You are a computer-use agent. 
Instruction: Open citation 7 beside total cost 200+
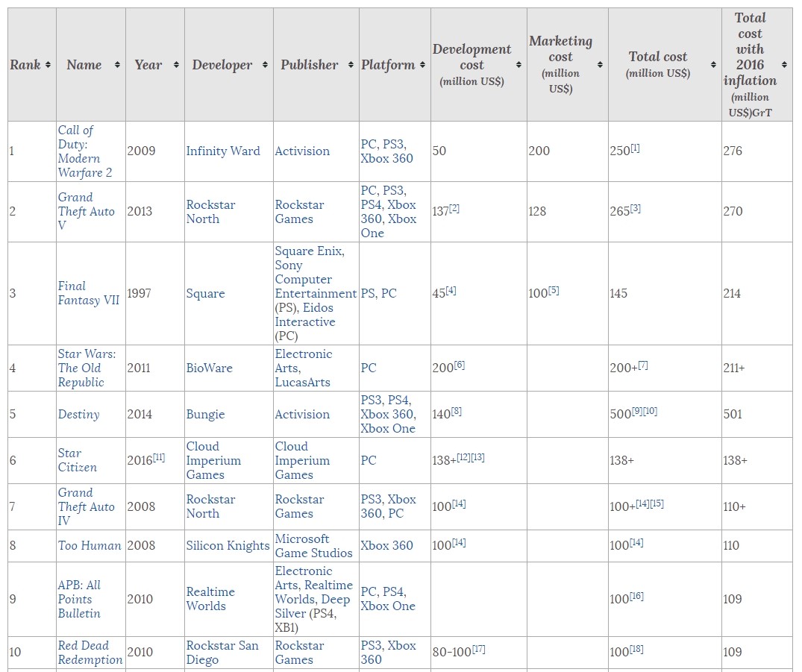click(x=642, y=365)
